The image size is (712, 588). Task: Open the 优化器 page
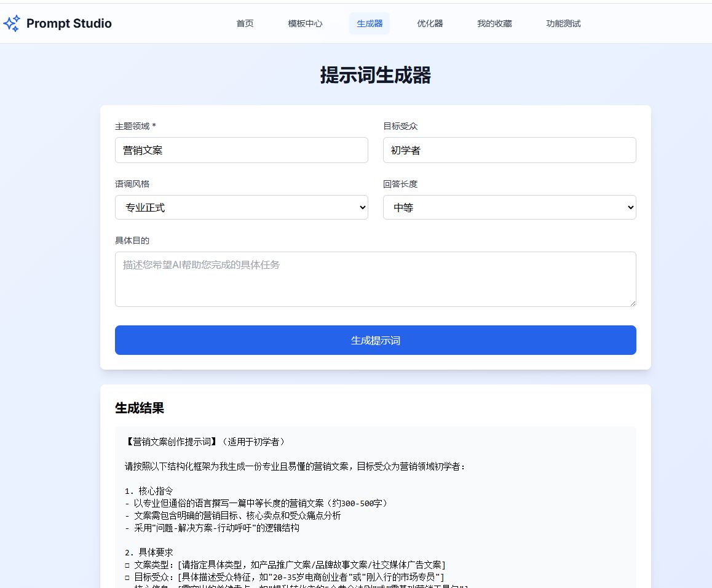tap(430, 23)
